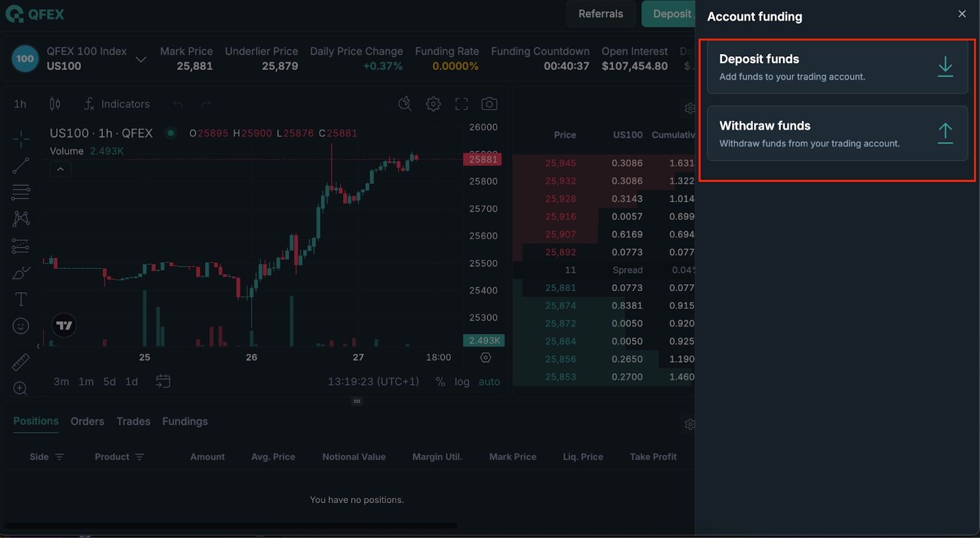Click the Open Interest $107,454.80 value
This screenshot has height=538, width=980.
(635, 66)
